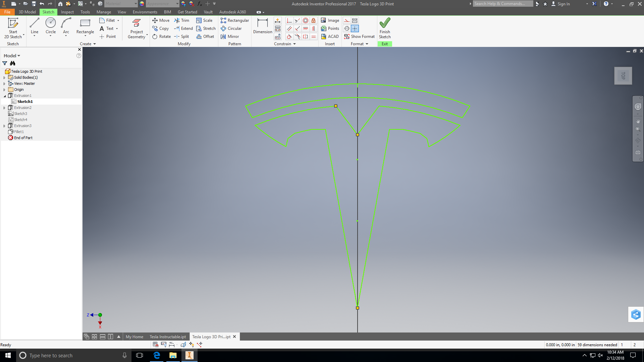Open Constraint Settings icon
The width and height of the screenshot is (644, 362).
(x=278, y=37)
